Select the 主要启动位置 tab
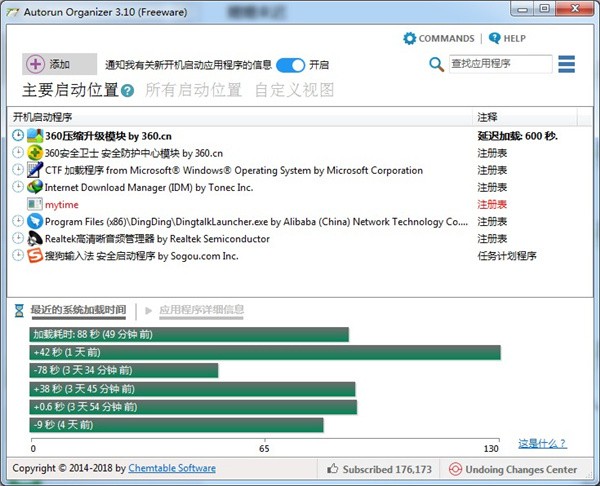The image size is (600, 486). click(70, 90)
